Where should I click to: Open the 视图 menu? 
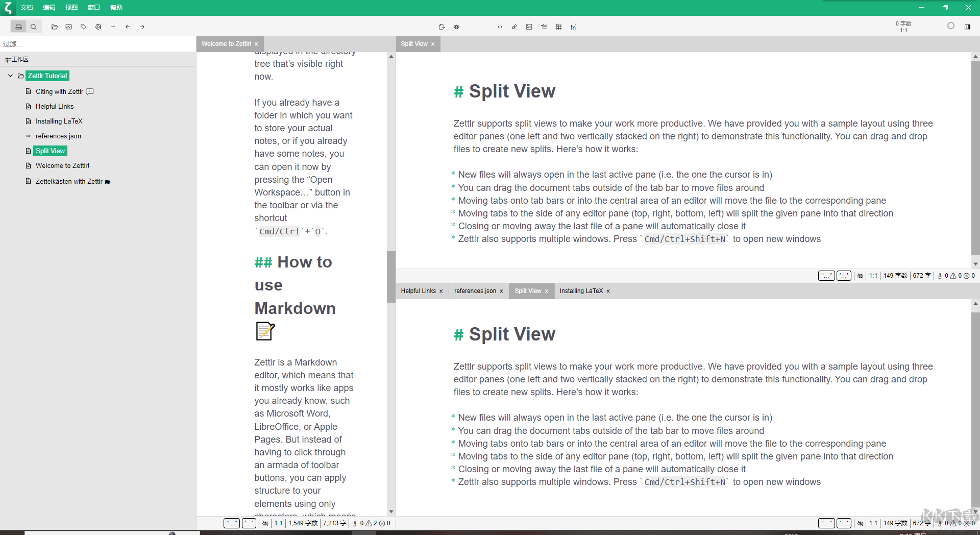71,8
